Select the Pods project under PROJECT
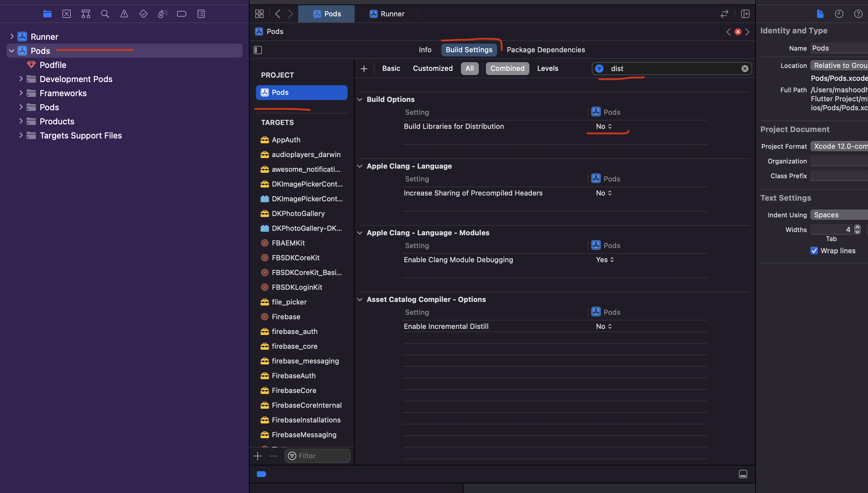Image resolution: width=868 pixels, height=493 pixels. pyautogui.click(x=301, y=92)
